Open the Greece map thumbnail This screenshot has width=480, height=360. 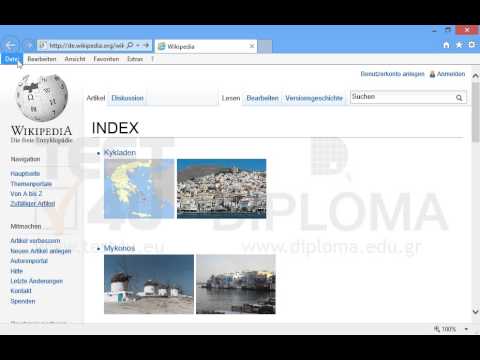click(x=139, y=189)
